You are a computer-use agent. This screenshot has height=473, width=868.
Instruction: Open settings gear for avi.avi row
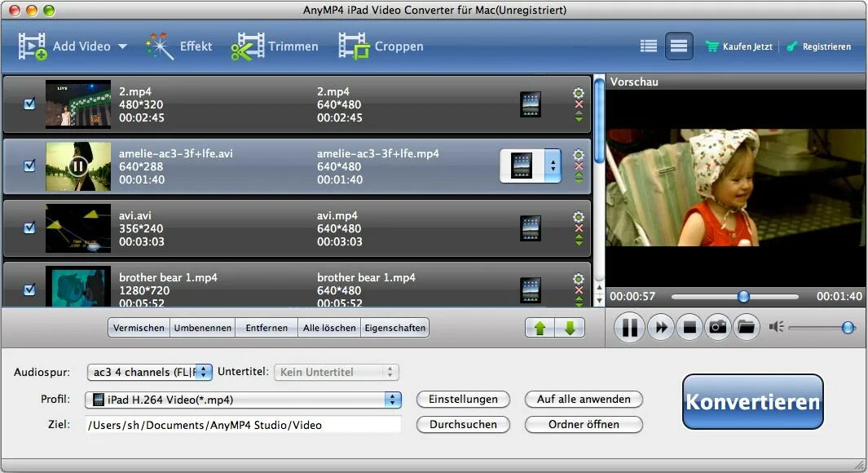click(579, 217)
